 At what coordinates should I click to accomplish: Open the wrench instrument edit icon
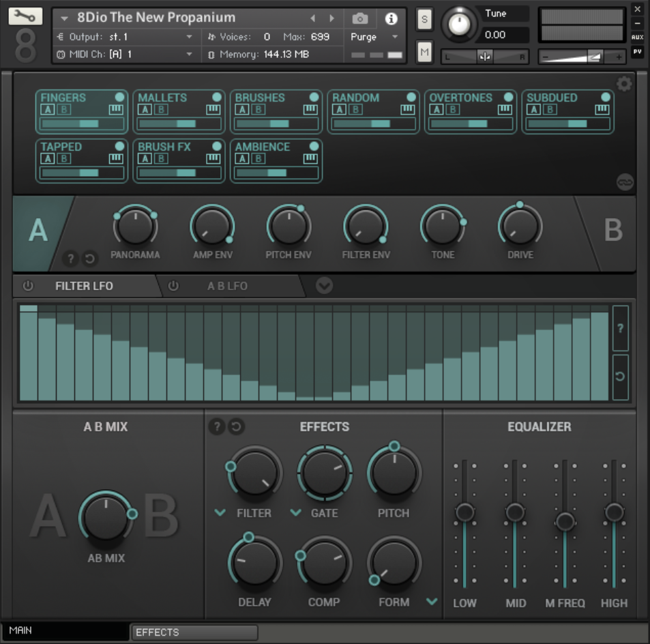(25, 16)
